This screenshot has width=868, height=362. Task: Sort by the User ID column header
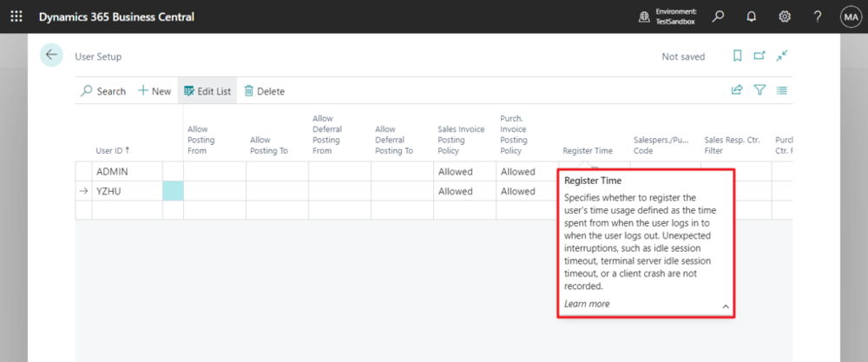click(x=113, y=150)
